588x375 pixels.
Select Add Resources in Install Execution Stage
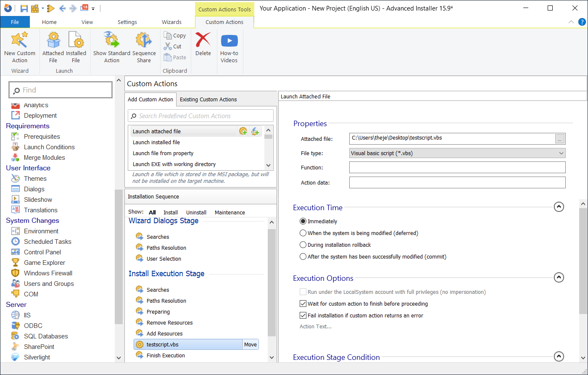164,333
